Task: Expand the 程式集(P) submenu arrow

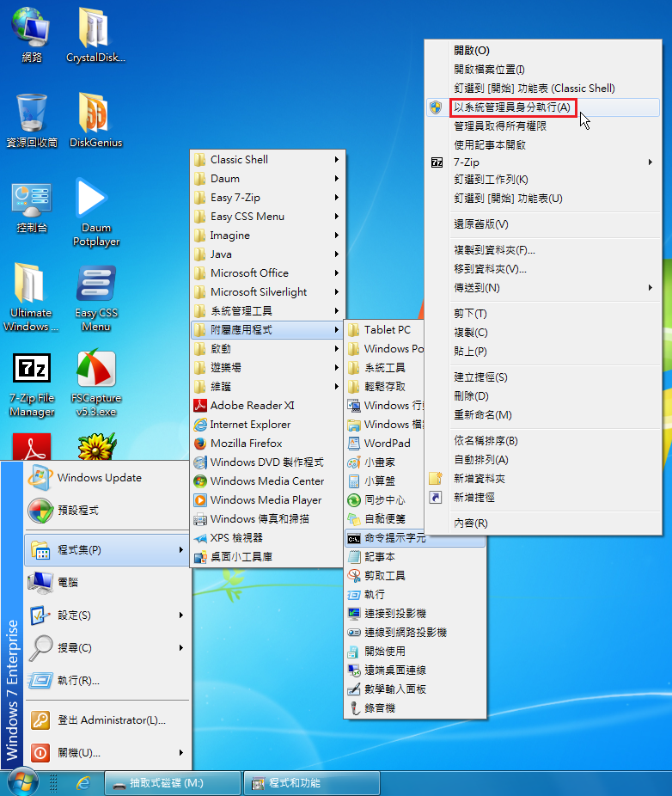Action: (181, 550)
